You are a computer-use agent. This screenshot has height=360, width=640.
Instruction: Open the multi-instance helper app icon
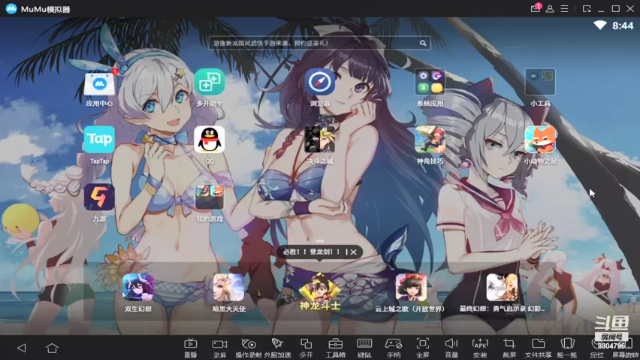pos(209,82)
